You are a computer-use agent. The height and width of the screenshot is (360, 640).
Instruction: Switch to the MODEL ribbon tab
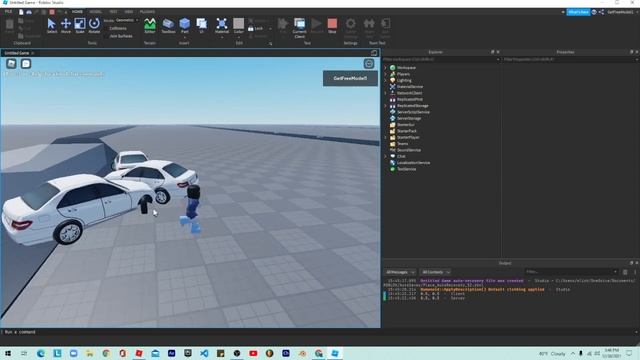click(x=96, y=12)
